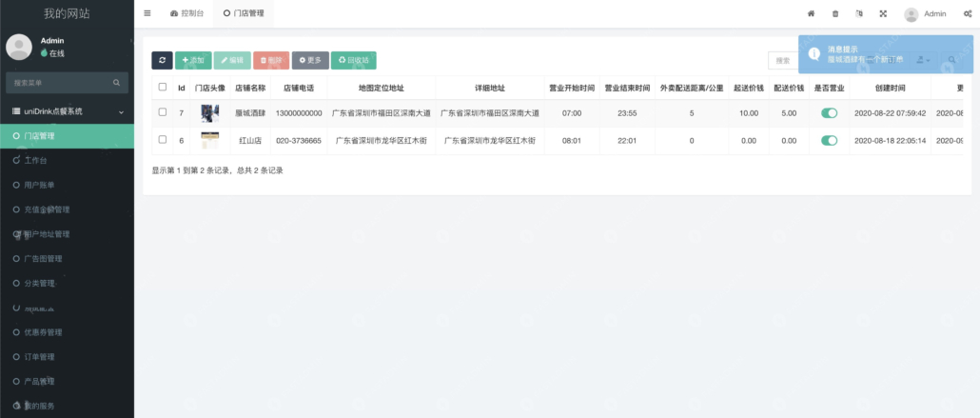Screen dimensions: 980x418
Task: Collapse the uniDrink点餐系统 menu group
Action: tap(121, 112)
